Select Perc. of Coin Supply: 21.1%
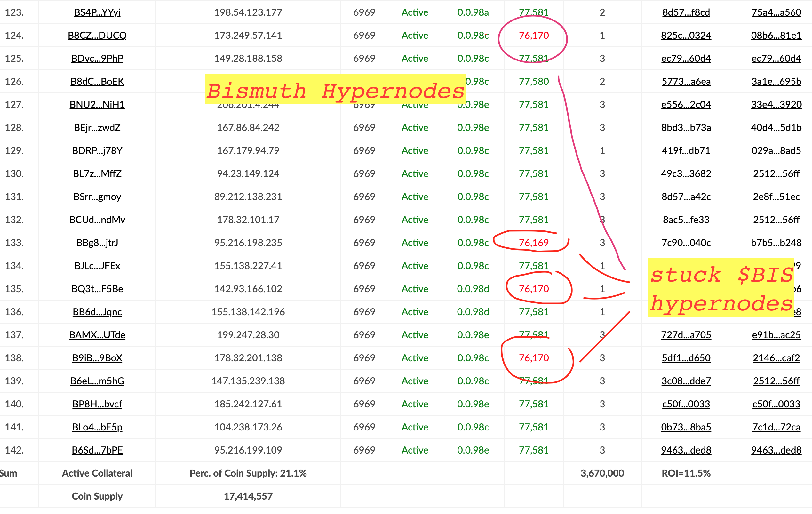 click(x=248, y=473)
